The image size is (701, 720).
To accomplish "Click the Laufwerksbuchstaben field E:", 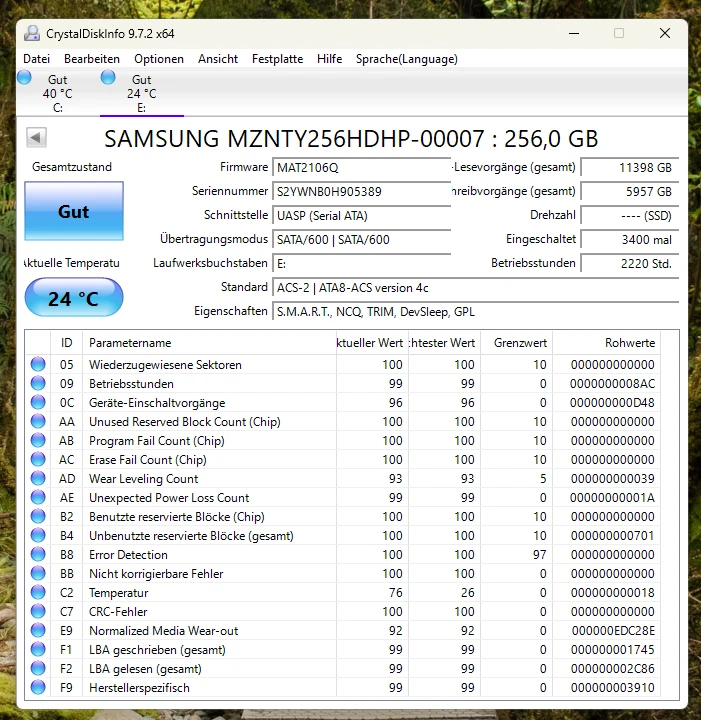I will (361, 264).
